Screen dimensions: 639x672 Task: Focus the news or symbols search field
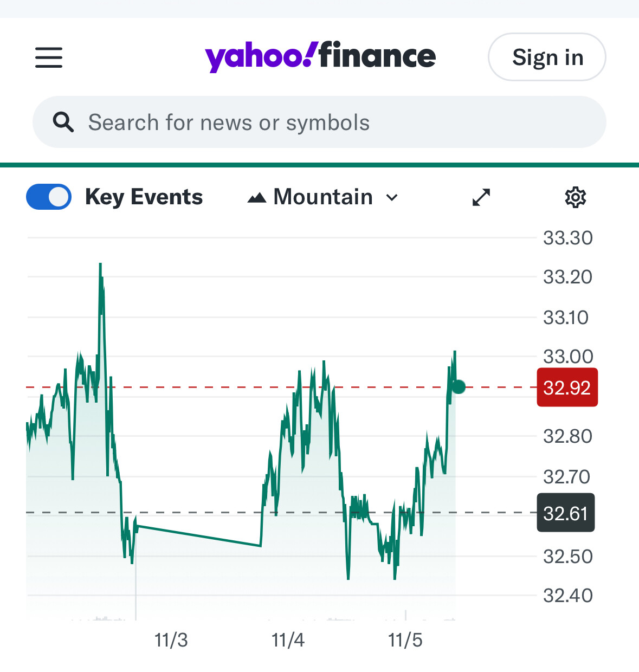pos(319,122)
